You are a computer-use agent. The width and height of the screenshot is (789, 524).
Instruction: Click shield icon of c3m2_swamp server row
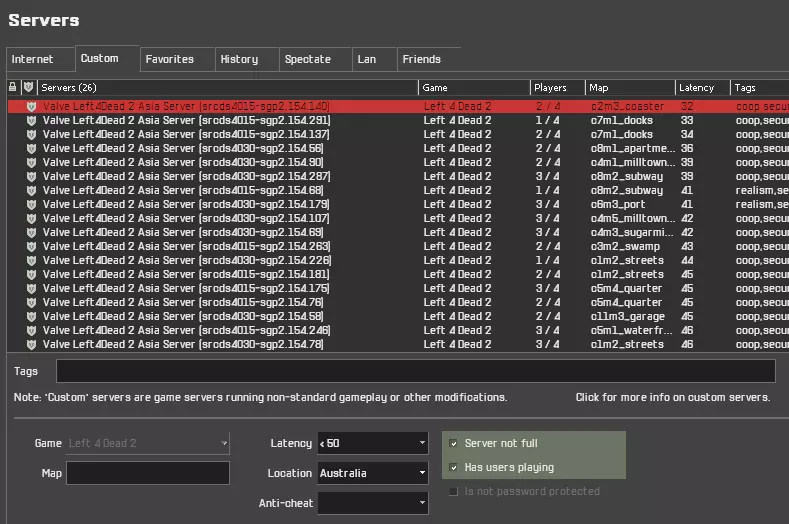coord(32,246)
